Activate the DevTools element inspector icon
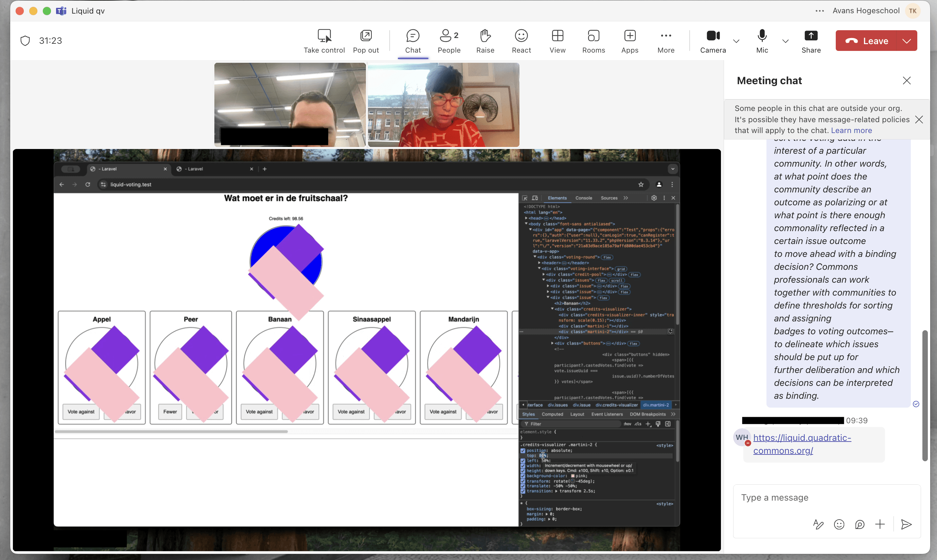 [x=525, y=198]
